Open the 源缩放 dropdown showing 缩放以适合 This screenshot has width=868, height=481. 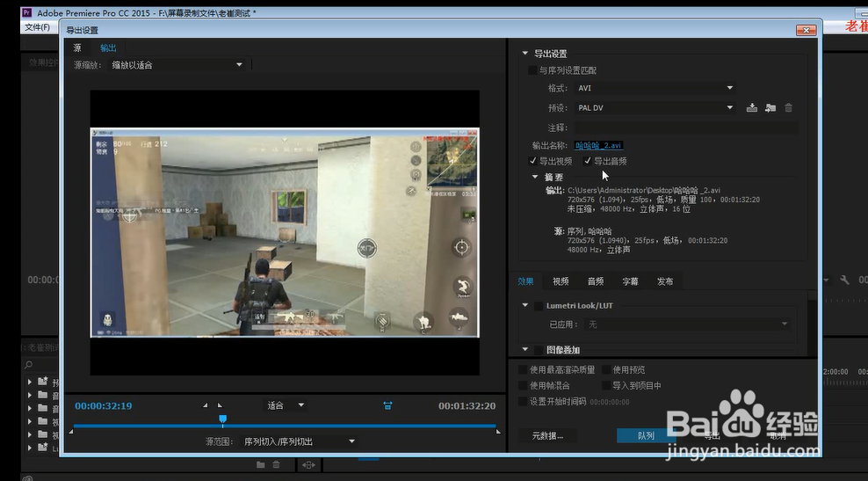point(177,65)
